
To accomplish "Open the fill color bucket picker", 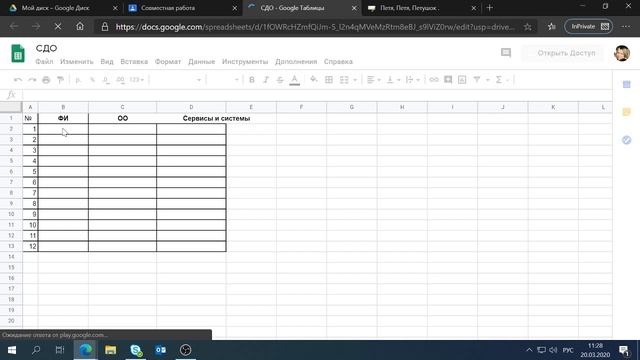I will click(x=313, y=80).
